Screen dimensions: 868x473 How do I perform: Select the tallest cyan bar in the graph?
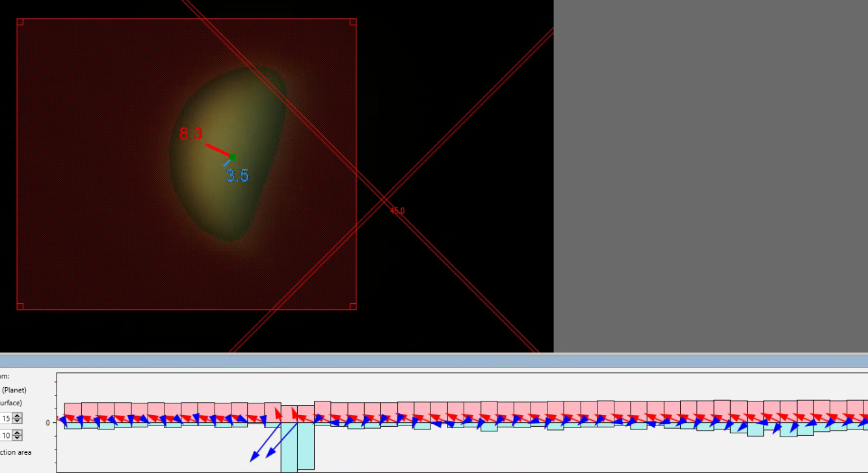(x=289, y=448)
